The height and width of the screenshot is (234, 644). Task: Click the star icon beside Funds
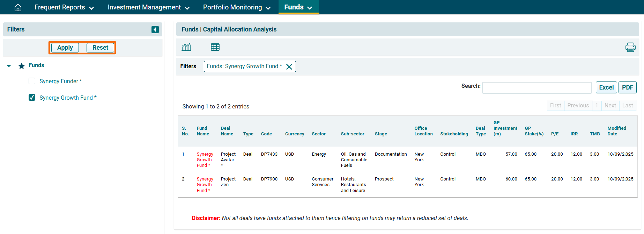(x=22, y=66)
